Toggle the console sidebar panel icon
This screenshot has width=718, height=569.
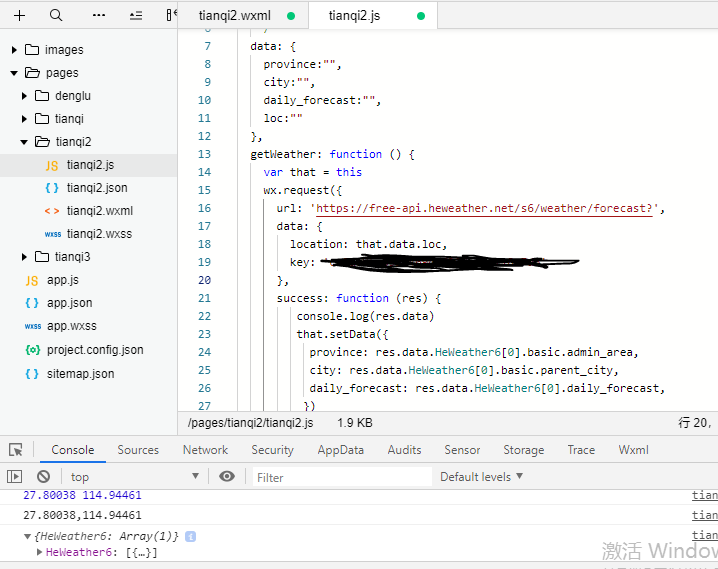14,477
